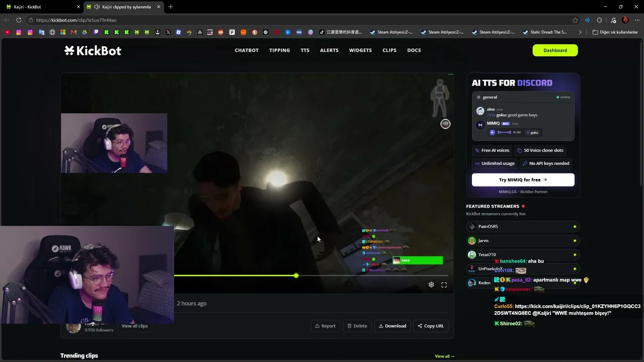The height and width of the screenshot is (362, 644).
Task: Select featured streamer Jarvis
Action: click(523, 240)
